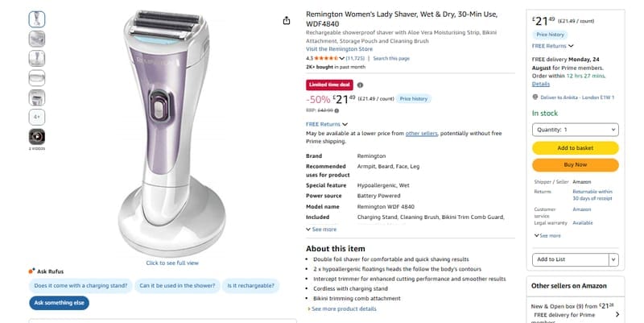Open the Quantity dropdown
The width and height of the screenshot is (644, 323).
click(x=576, y=130)
